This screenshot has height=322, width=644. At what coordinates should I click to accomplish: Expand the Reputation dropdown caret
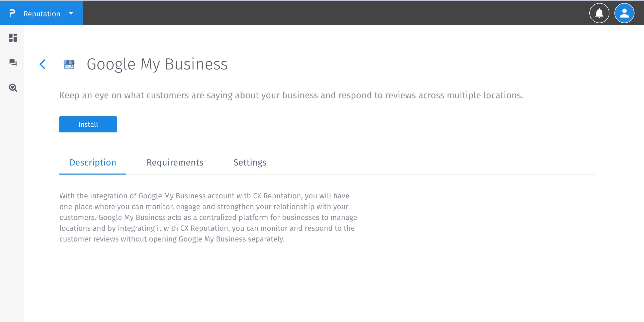point(71,13)
